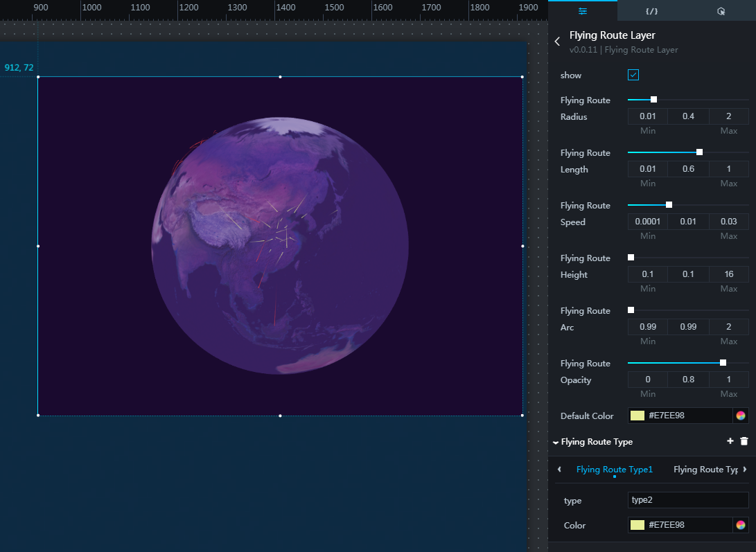Edit the Speed Max value 0.03

pos(728,221)
